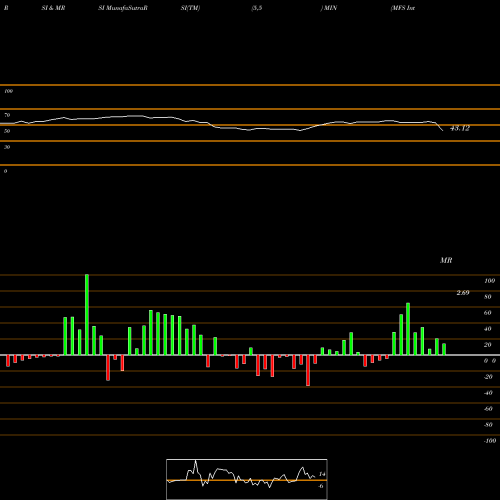
Task: Click the tallest green histogram bar
Action: (x=87, y=315)
